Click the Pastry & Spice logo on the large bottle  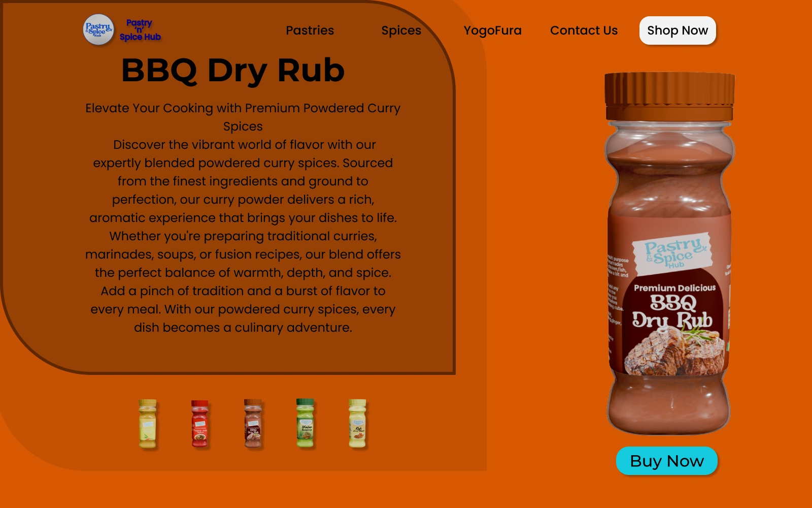pos(673,253)
